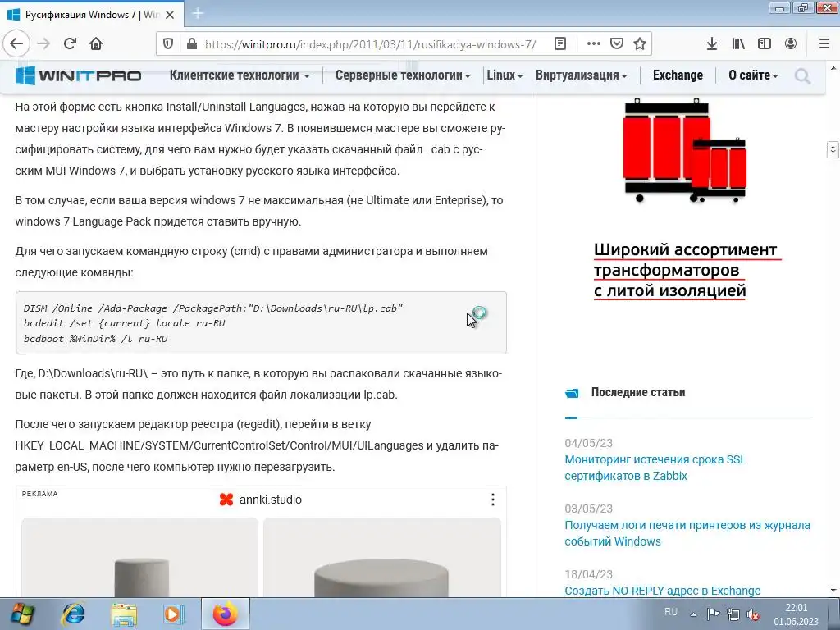Expand Клиентские технологии menu
Image resolution: width=840 pixels, height=630 pixels.
tap(240, 75)
